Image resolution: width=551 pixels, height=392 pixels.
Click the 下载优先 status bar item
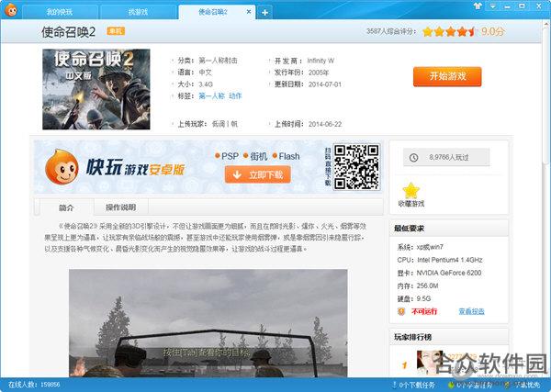click(x=523, y=385)
